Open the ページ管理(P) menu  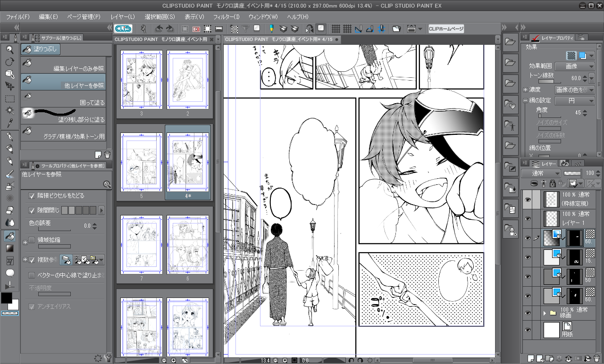coord(84,17)
